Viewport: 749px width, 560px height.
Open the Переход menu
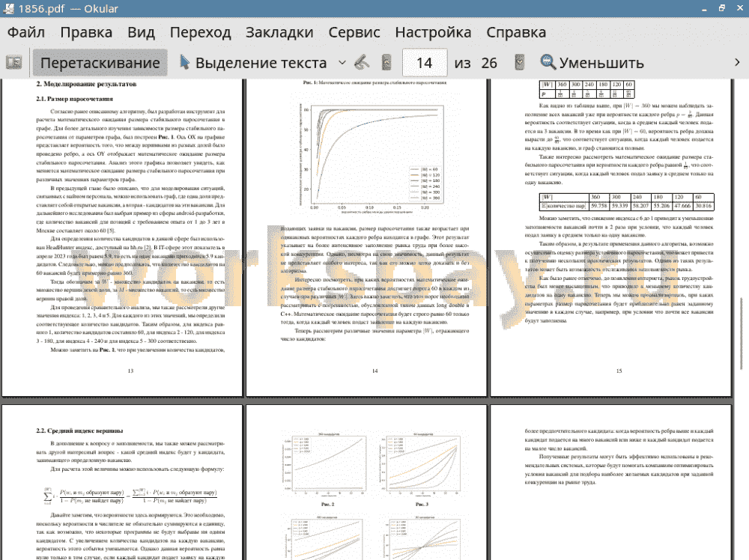[200, 32]
